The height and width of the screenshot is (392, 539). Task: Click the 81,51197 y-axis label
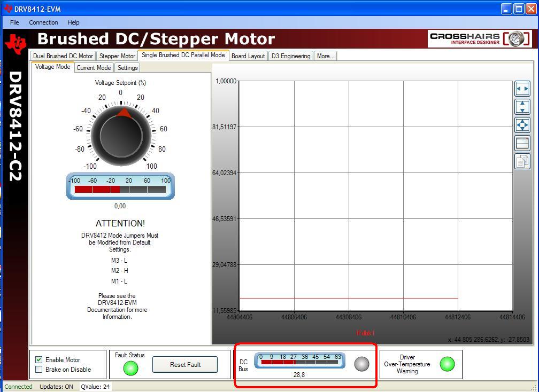point(224,127)
